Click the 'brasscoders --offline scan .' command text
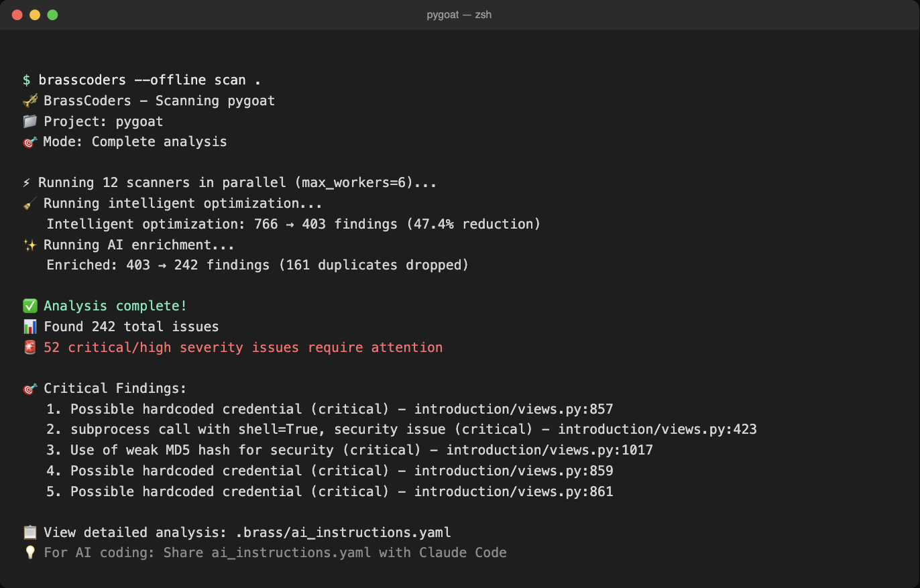Viewport: 920px width, 588px height. [150, 80]
